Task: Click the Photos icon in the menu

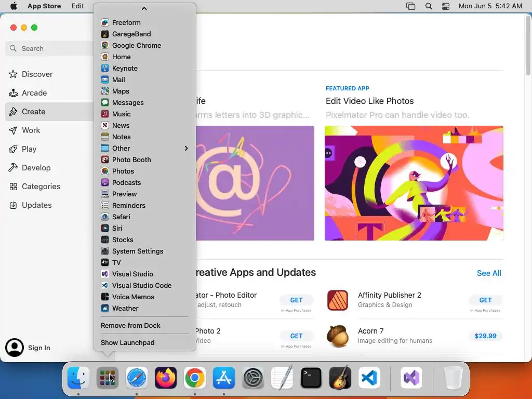Action: point(105,171)
